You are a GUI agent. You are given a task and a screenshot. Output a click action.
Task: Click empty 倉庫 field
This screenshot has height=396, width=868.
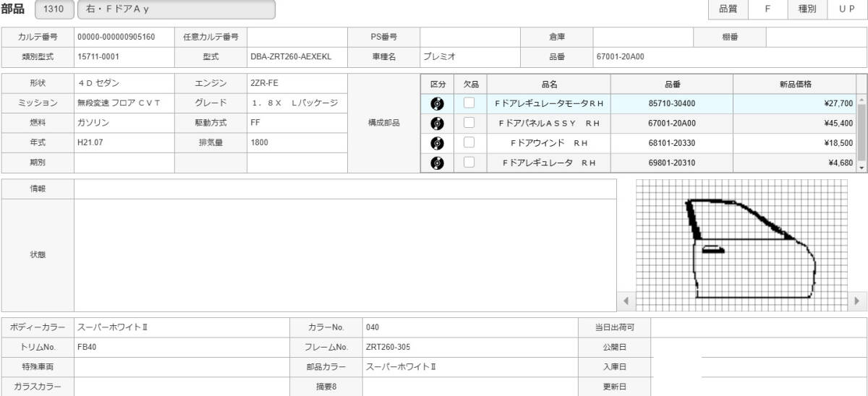click(x=643, y=37)
